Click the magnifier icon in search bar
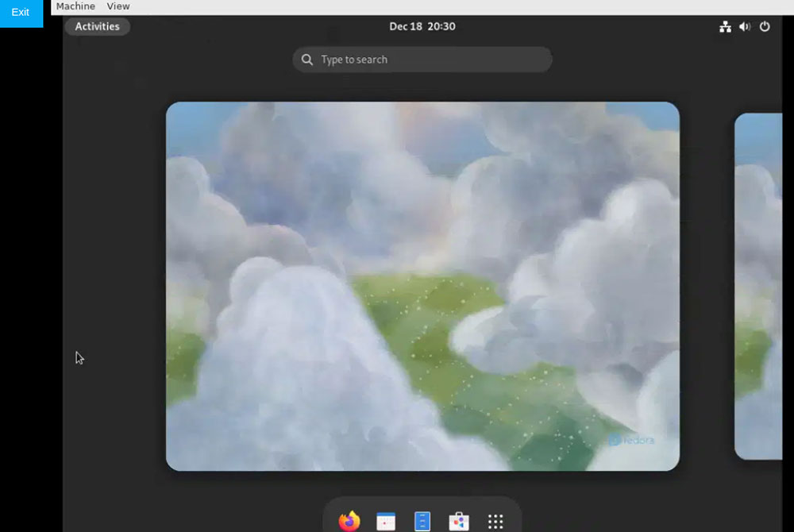The height and width of the screenshot is (532, 794). click(x=307, y=60)
